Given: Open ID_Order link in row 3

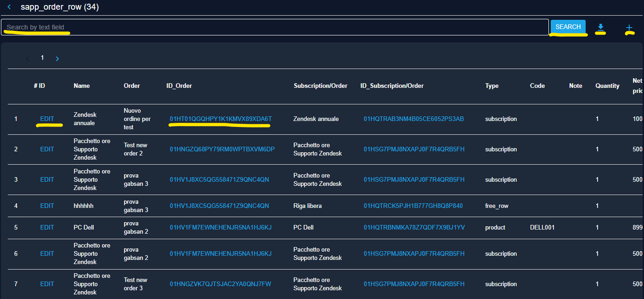Looking at the screenshot, I should 219,180.
